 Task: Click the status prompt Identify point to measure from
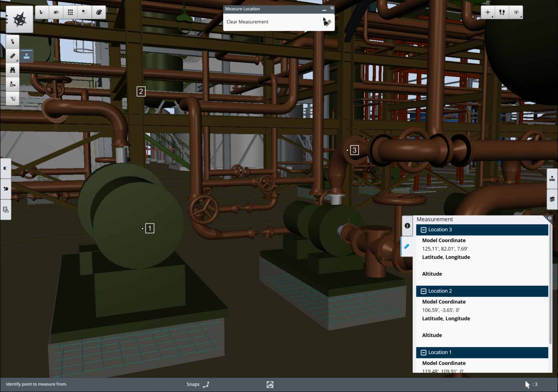click(36, 384)
